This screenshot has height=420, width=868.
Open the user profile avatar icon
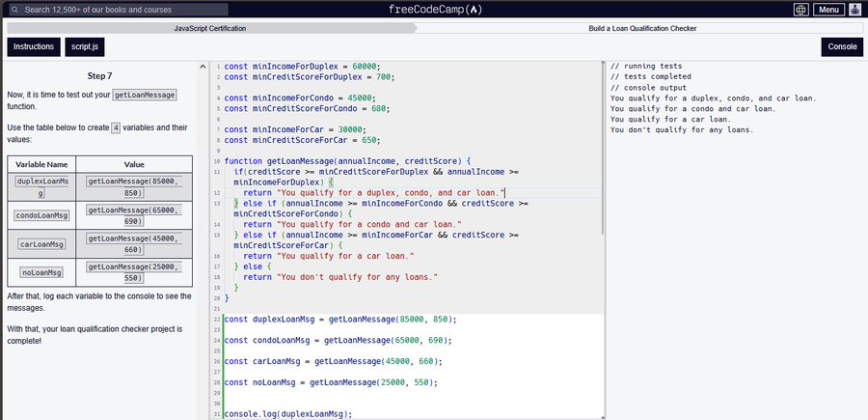point(854,10)
